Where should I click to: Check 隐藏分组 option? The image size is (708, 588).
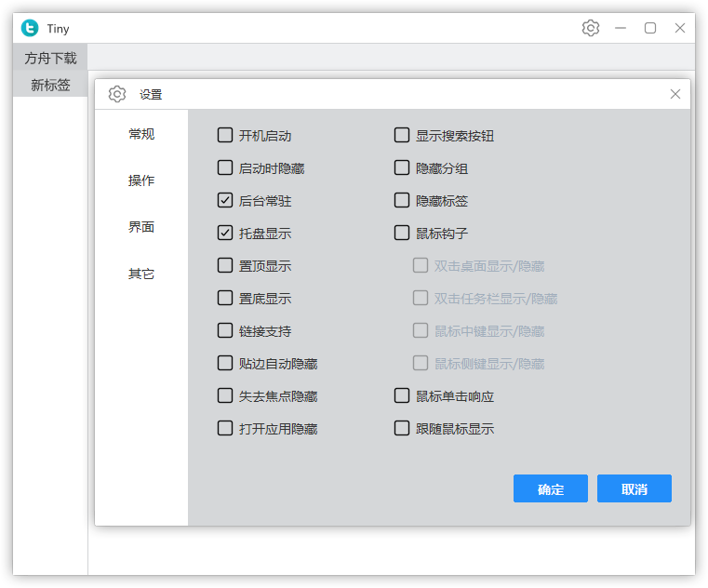(x=402, y=167)
